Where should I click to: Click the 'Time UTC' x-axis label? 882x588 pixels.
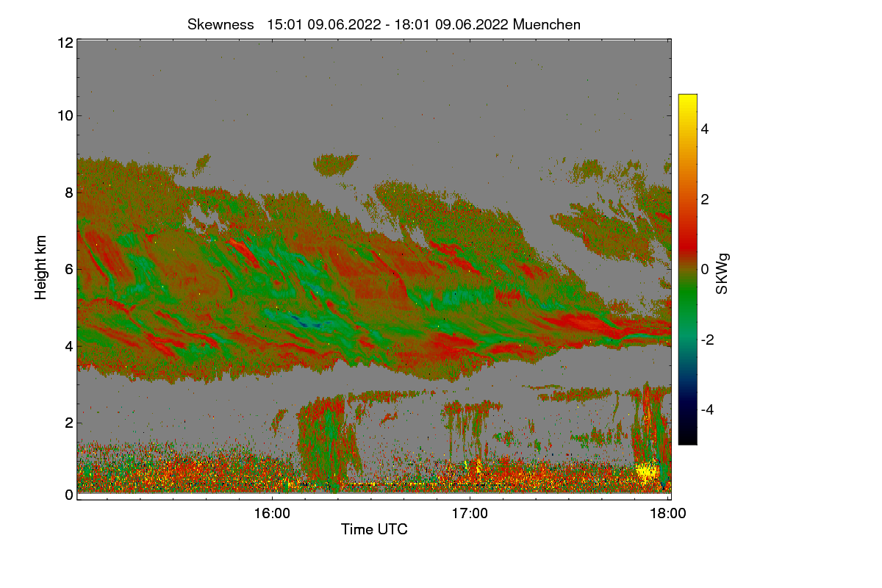click(374, 529)
